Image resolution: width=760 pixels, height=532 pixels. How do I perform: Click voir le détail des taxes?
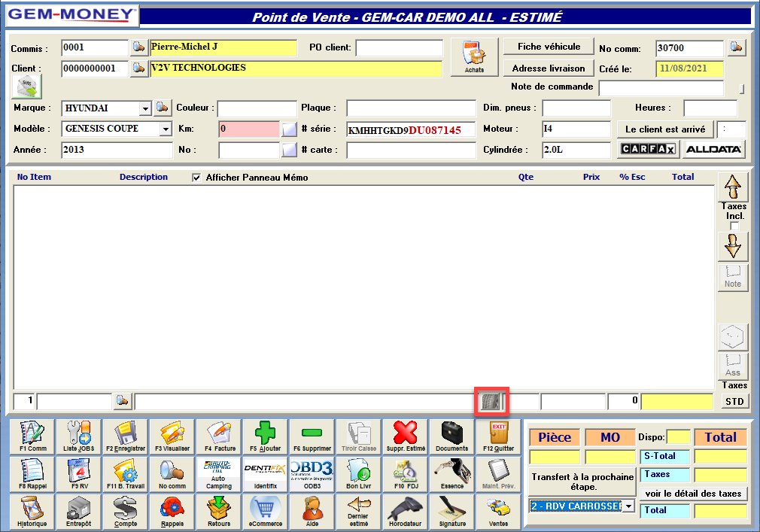tap(693, 494)
